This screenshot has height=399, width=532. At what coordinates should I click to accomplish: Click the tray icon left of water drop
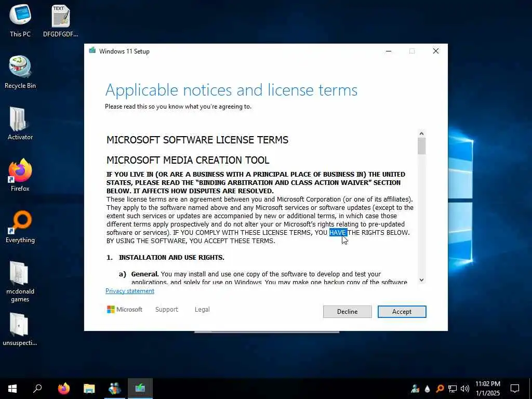point(415,389)
